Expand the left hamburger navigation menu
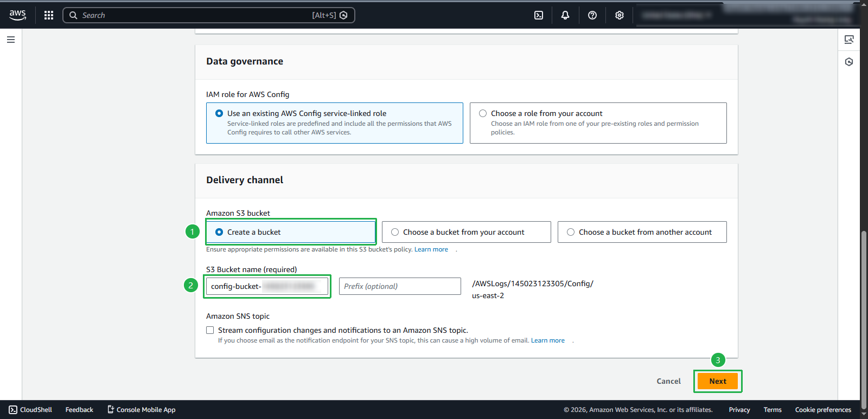 (11, 40)
